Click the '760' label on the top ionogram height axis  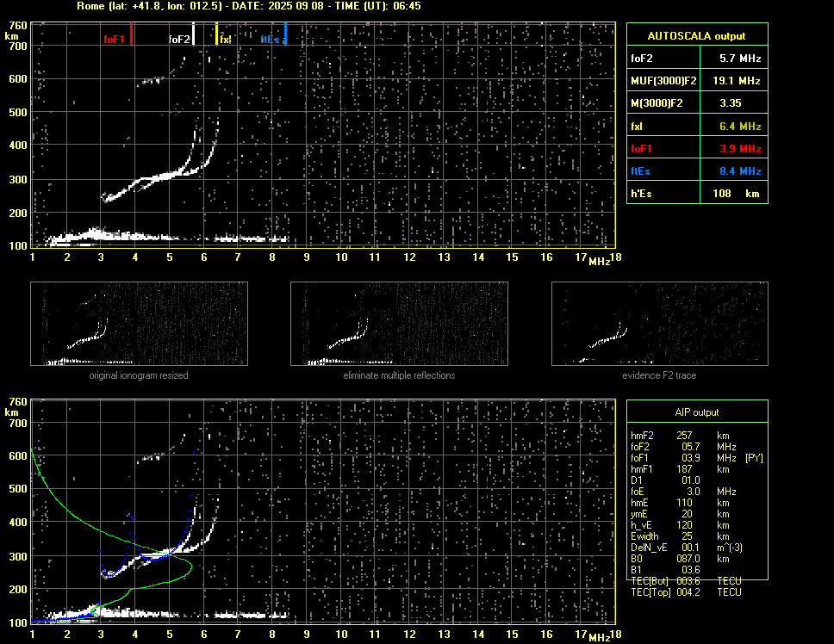coord(18,26)
